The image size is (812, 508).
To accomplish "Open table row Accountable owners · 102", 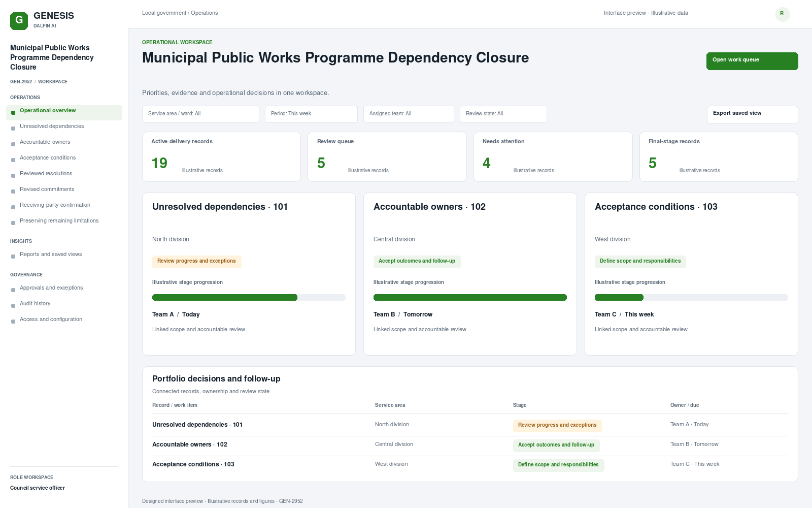I will pos(470,445).
